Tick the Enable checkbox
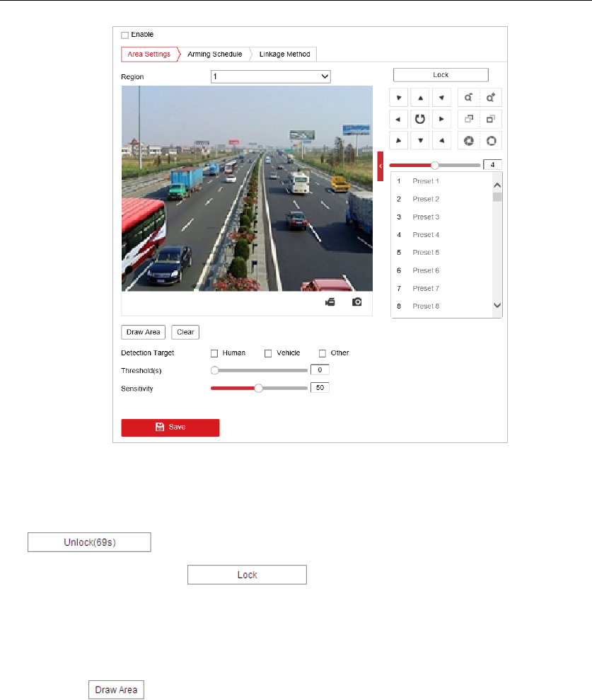Viewport: 592px width, 700px height. click(125, 35)
